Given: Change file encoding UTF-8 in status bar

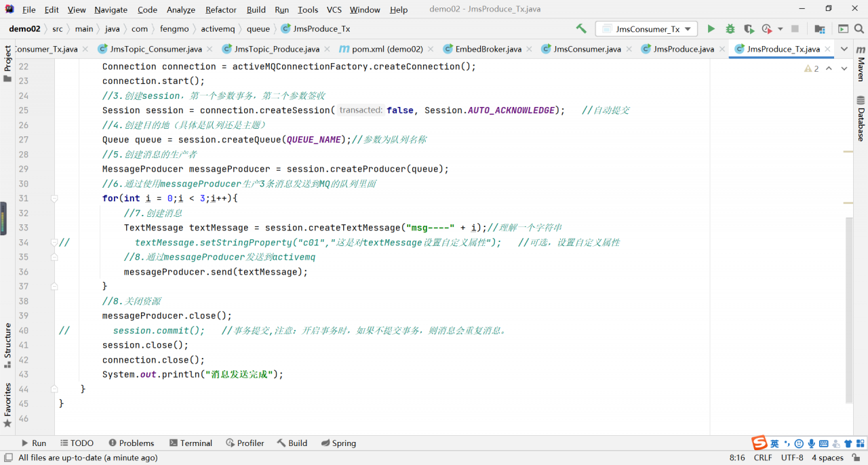Looking at the screenshot, I should tap(792, 458).
